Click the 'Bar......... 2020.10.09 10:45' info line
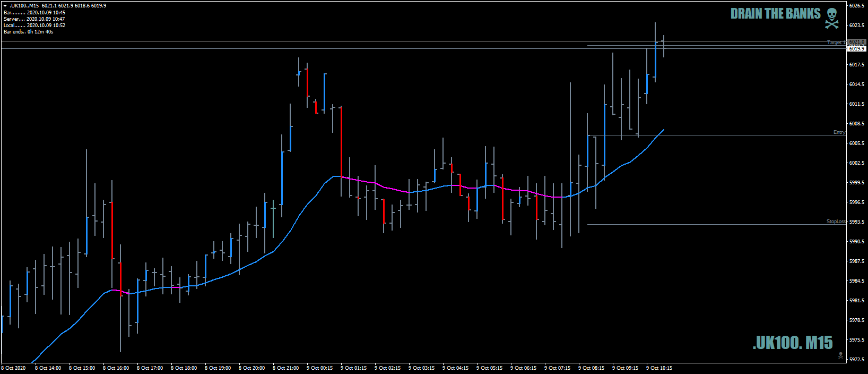Image resolution: width=868 pixels, height=374 pixels. 34,12
